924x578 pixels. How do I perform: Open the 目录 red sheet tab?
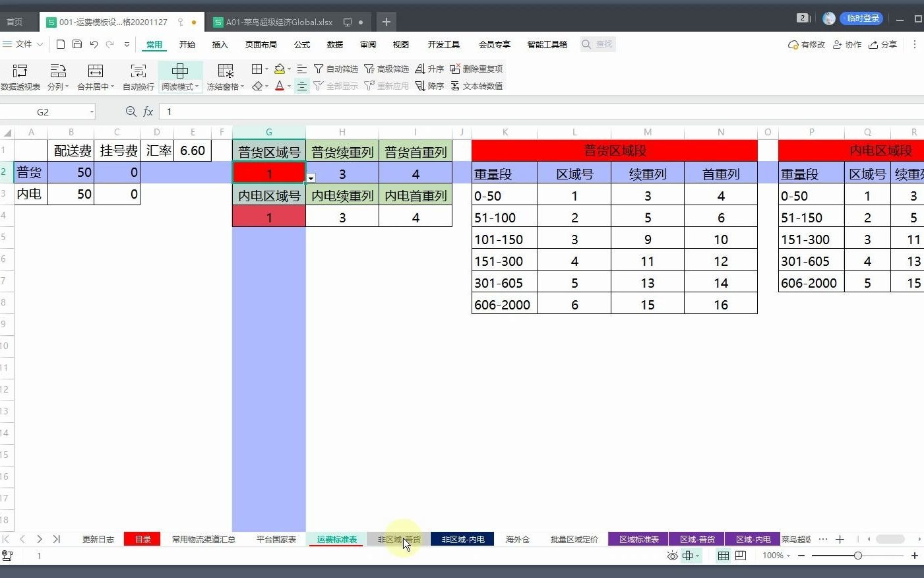[x=143, y=539]
